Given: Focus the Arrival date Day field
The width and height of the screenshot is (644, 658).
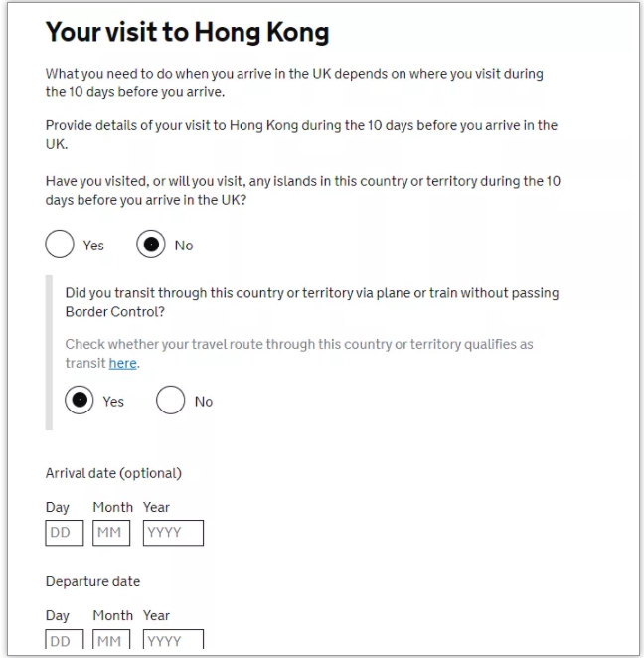Looking at the screenshot, I should [65, 533].
